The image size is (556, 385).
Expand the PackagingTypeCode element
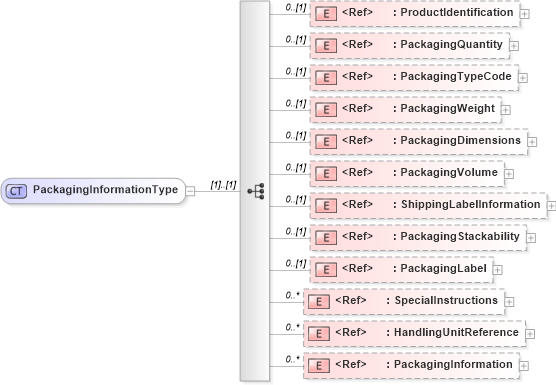(523, 78)
